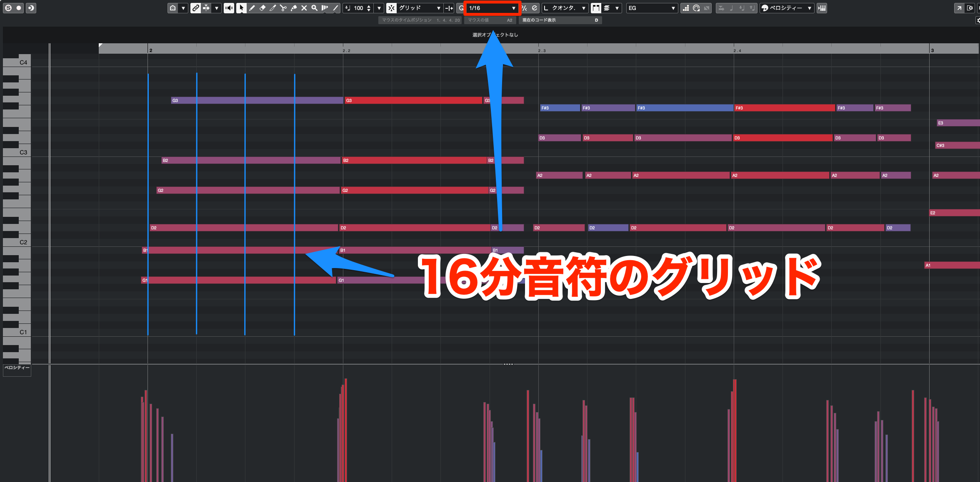Select the Line tool

pos(335,8)
